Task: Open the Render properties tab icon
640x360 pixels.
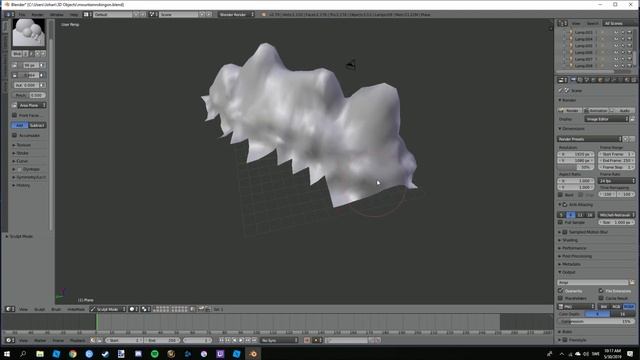Action: (x=573, y=80)
